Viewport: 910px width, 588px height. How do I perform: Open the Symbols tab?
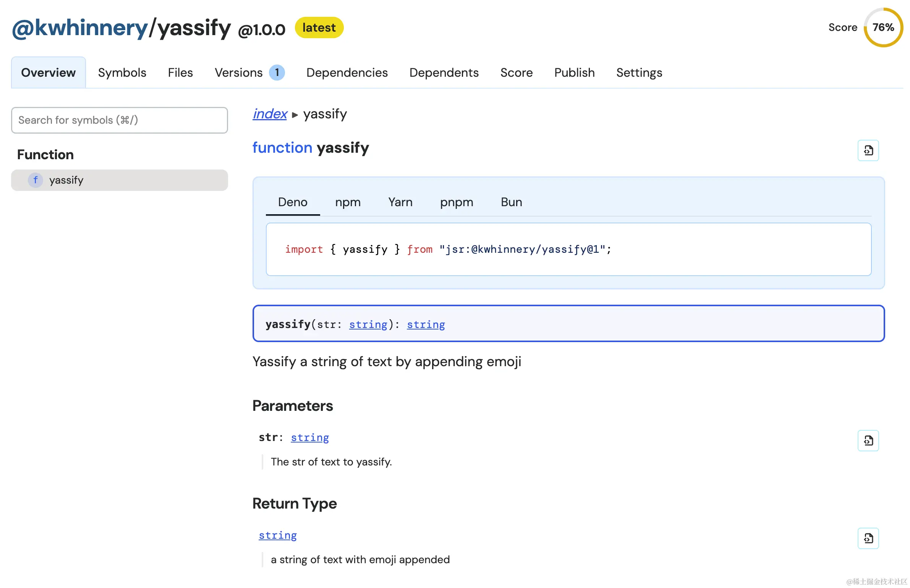coord(122,73)
